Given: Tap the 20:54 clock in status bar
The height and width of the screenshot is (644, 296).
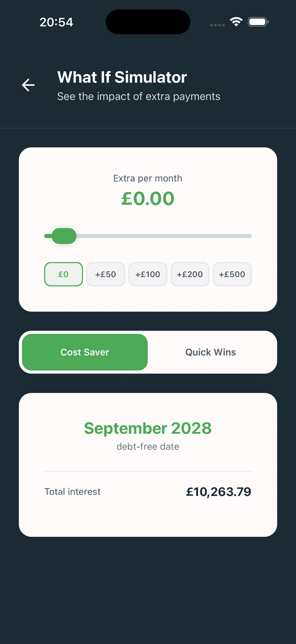Looking at the screenshot, I should click(x=56, y=22).
